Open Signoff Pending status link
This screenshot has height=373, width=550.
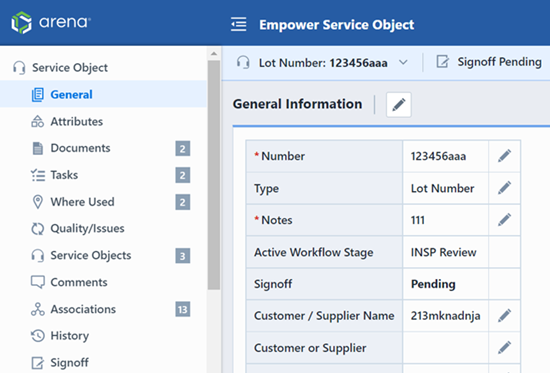click(499, 62)
